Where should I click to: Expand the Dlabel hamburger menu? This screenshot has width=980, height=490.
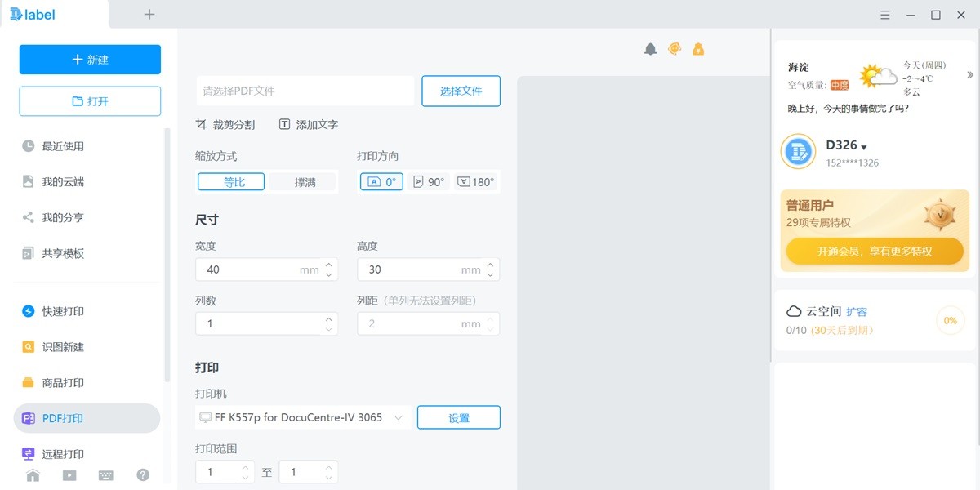tap(884, 15)
